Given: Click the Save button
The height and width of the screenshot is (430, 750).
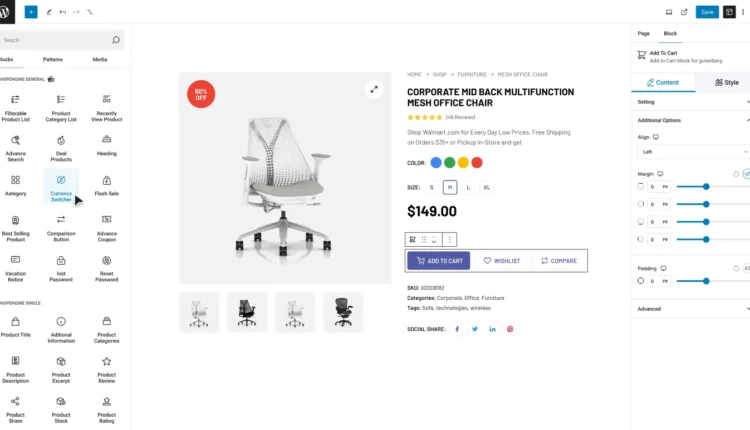Looking at the screenshot, I should point(707,12).
